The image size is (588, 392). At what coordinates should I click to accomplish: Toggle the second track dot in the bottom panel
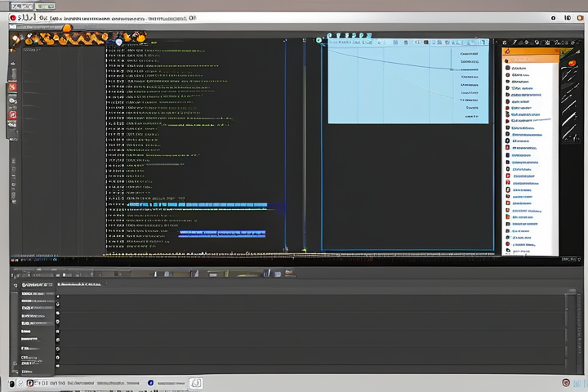click(x=56, y=304)
